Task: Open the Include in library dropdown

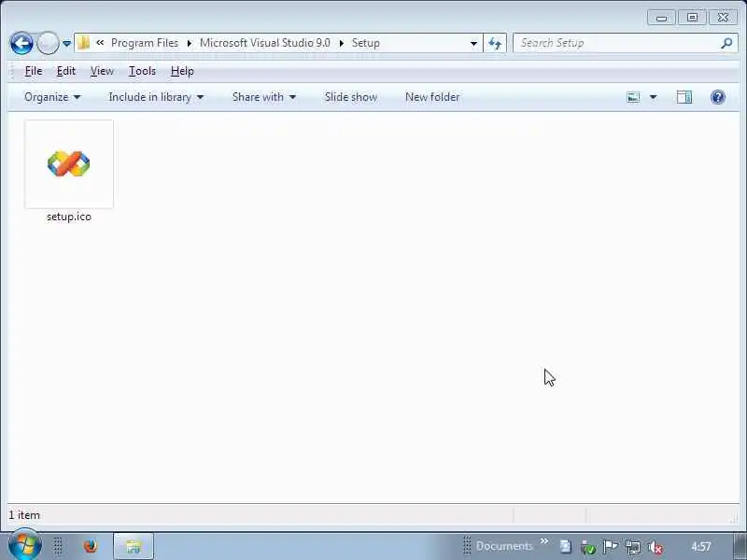Action: (156, 97)
